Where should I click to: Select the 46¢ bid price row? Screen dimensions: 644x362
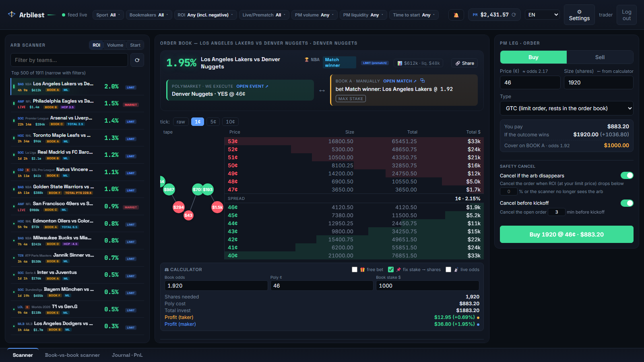(354, 207)
